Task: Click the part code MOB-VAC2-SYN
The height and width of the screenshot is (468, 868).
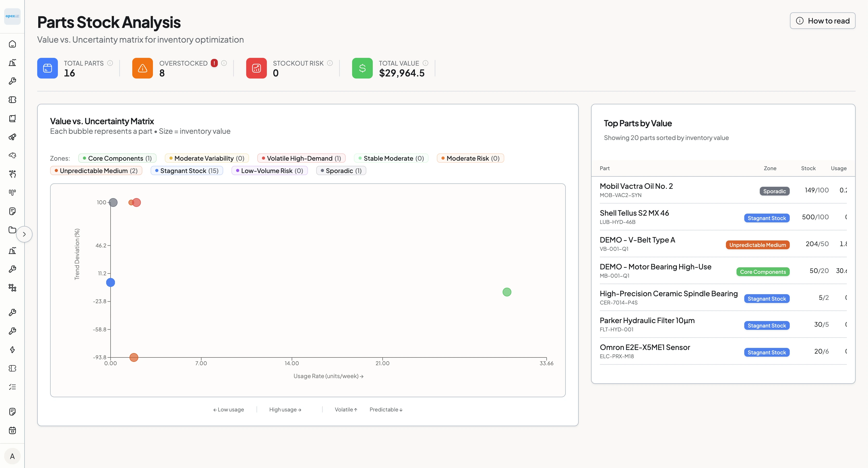Action: (x=620, y=195)
